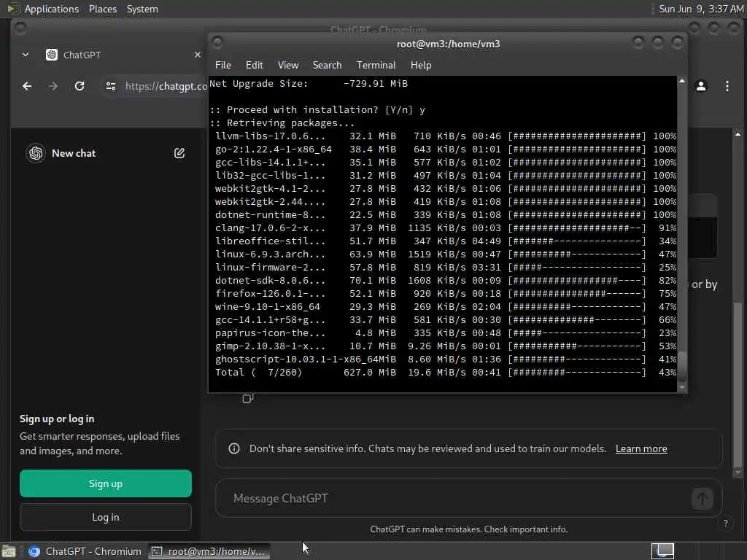Click the libreoffice-stil download progress bar
This screenshot has width=747, height=560.
pos(577,241)
